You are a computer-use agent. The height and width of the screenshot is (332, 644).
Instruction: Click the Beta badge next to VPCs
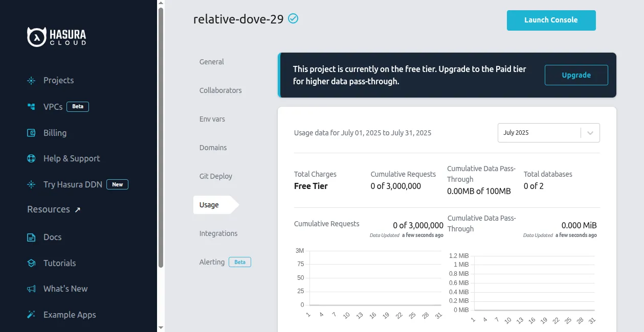(78, 107)
